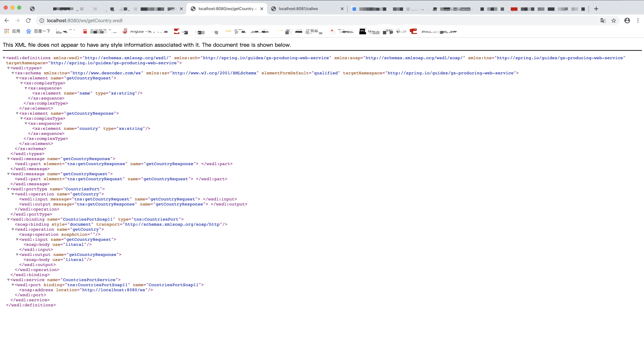Collapse the getCountryResponse xs:element node
This screenshot has width=644, height=346.
tap(17, 113)
